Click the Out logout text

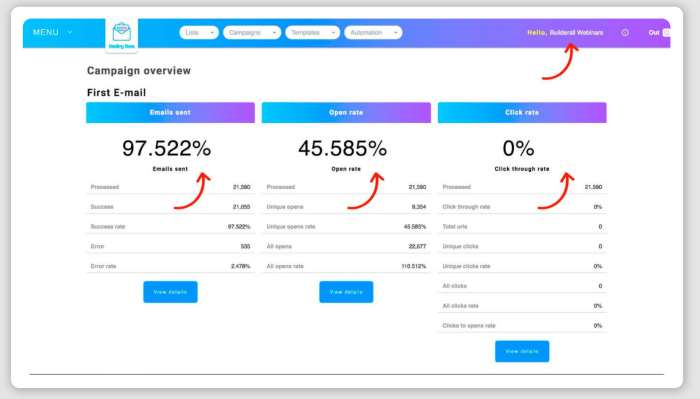[x=654, y=33]
